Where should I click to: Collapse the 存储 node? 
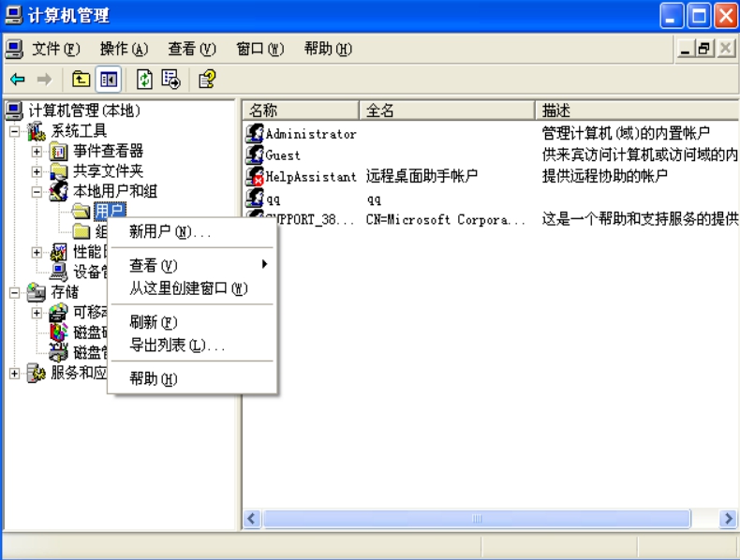15,293
